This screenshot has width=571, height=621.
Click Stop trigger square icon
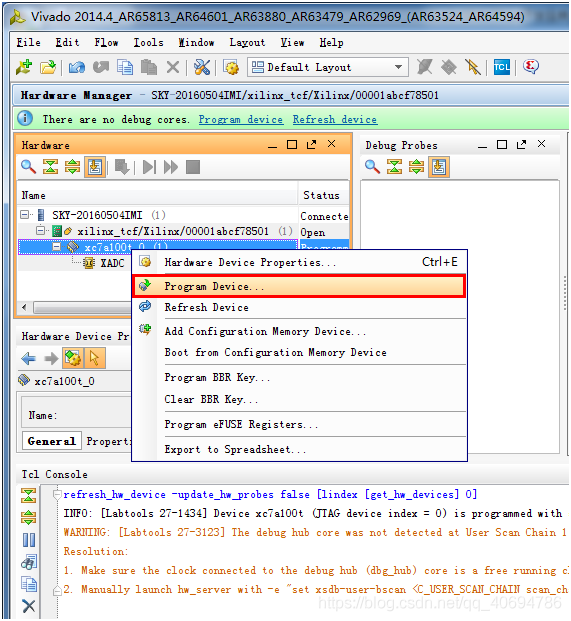click(193, 167)
